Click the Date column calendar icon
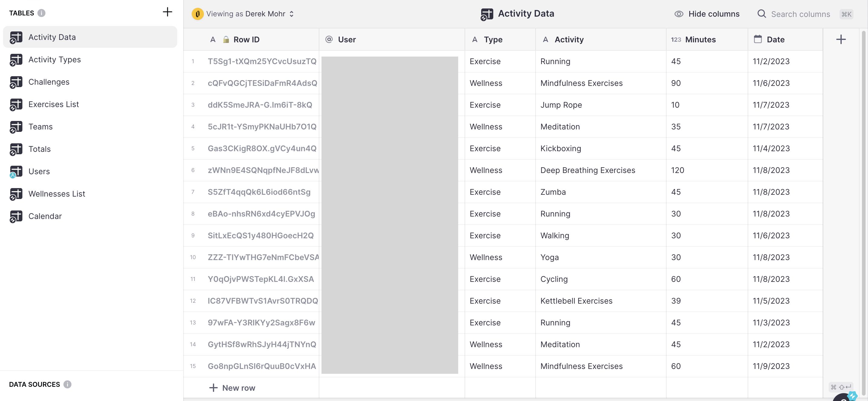The height and width of the screenshot is (401, 868). (x=758, y=39)
